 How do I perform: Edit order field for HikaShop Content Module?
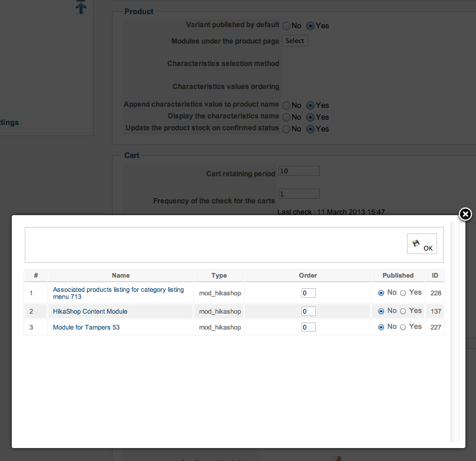pyautogui.click(x=309, y=311)
